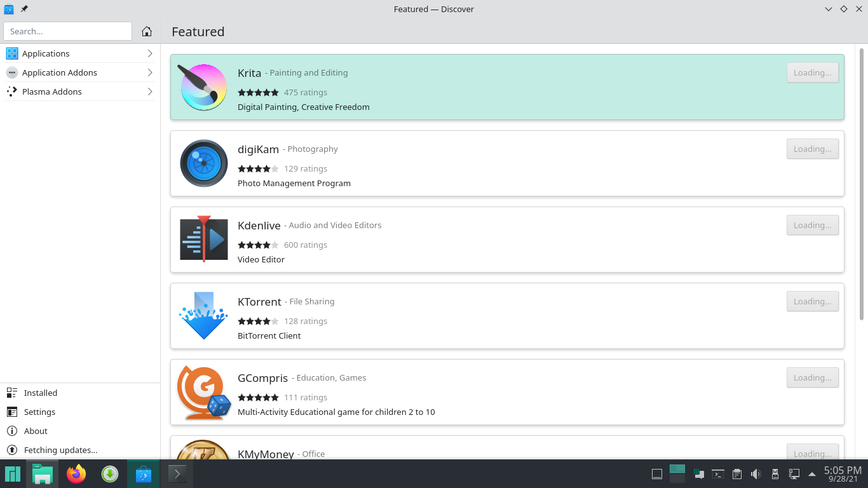The height and width of the screenshot is (488, 868).
Task: Go to Discover home via house icon
Action: tap(147, 31)
